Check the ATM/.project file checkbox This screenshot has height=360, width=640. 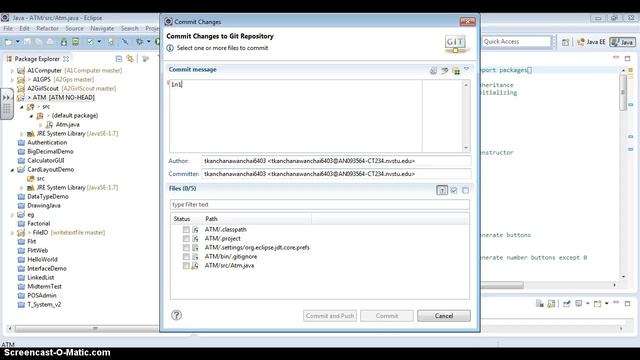[186, 239]
